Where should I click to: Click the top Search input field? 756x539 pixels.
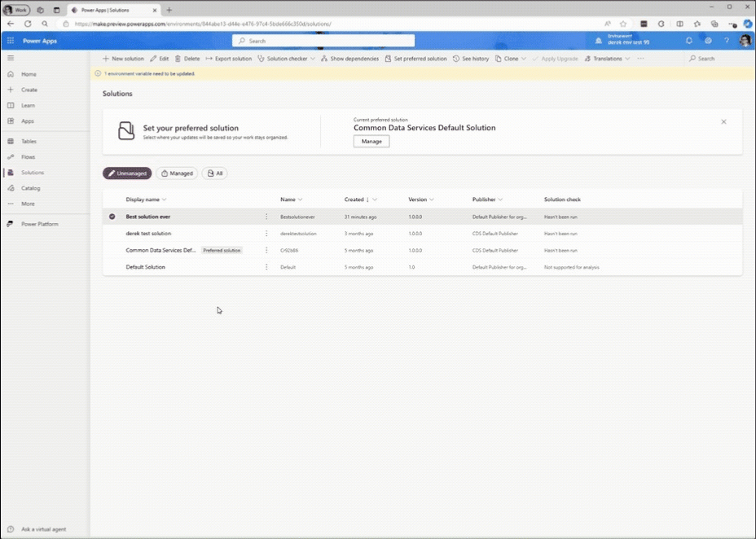click(323, 41)
